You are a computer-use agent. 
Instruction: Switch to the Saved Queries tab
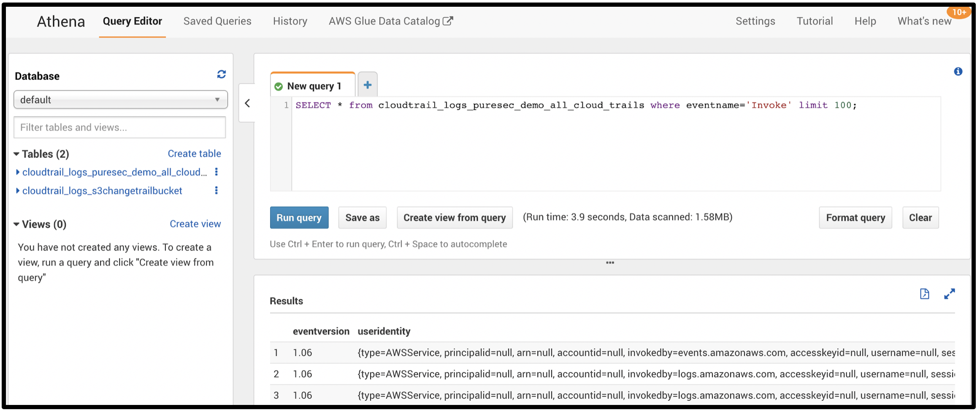point(217,21)
